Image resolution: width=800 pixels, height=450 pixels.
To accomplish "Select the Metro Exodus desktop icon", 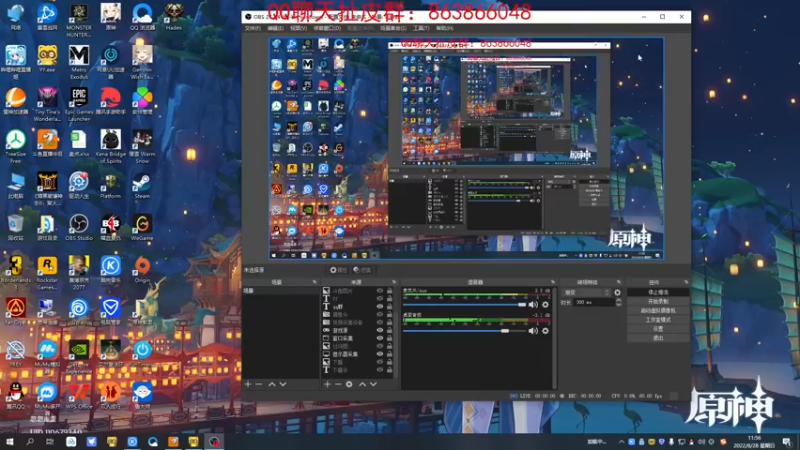I will click(x=79, y=62).
